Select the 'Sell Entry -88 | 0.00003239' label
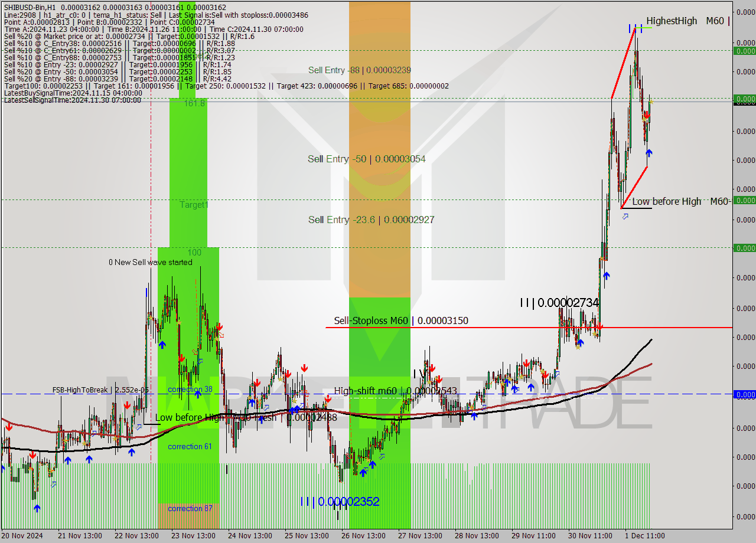The image size is (756, 543). tap(360, 70)
